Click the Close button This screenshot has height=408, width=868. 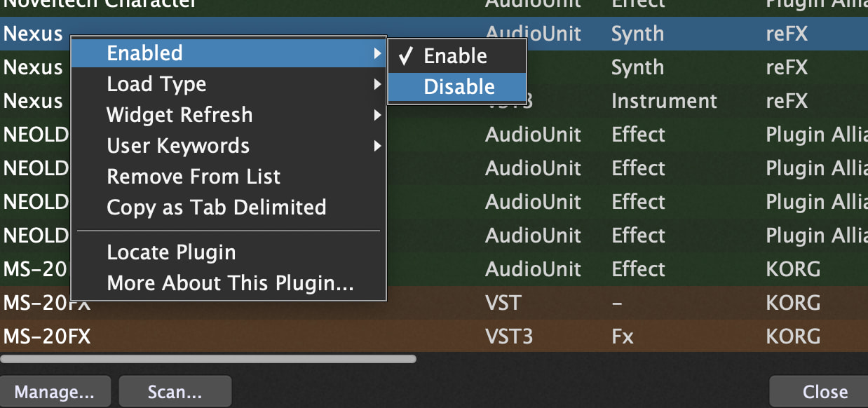[x=825, y=392]
